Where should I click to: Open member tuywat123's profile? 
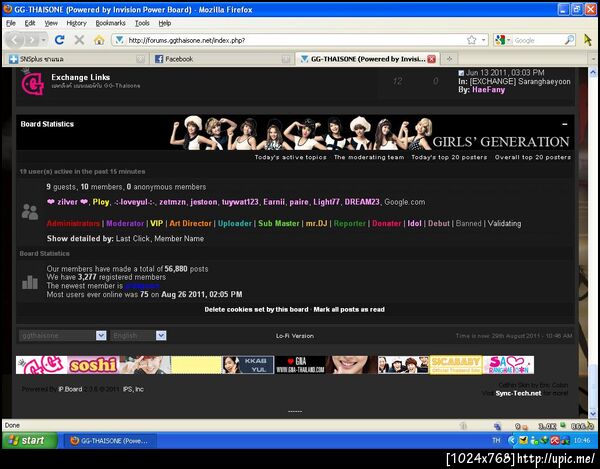(240, 202)
